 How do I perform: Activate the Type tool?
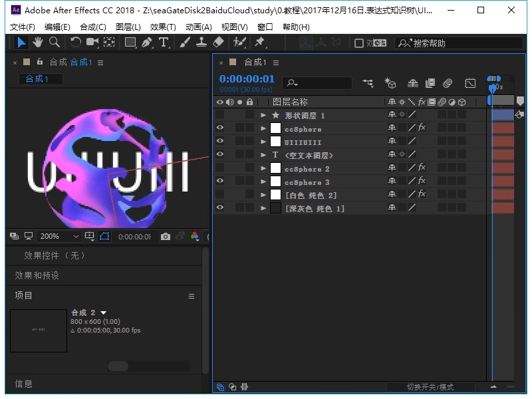164,43
